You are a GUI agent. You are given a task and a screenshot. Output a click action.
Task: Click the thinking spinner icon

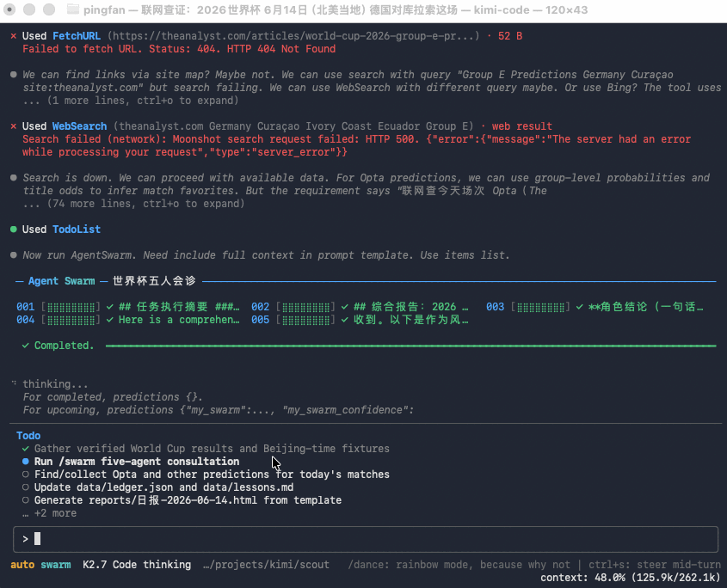pyautogui.click(x=14, y=383)
